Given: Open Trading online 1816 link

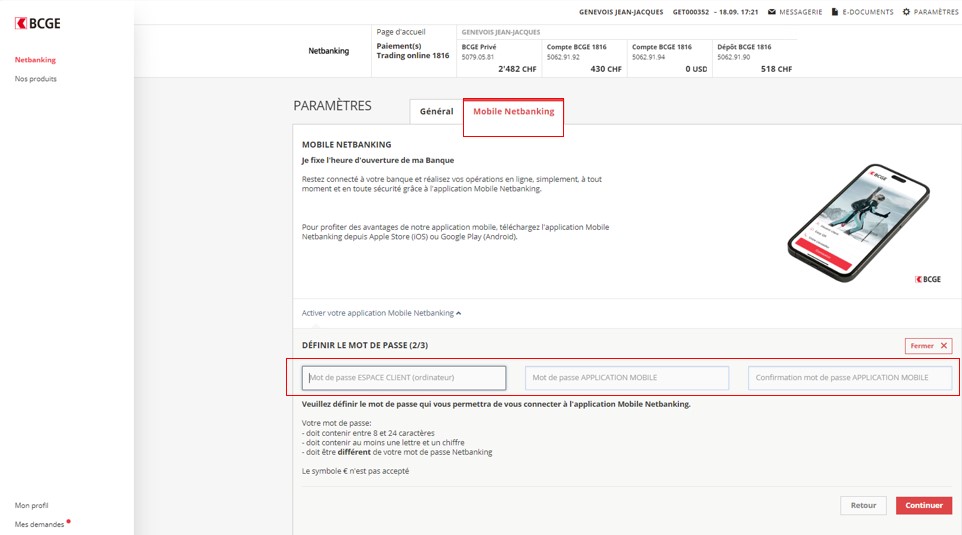Looking at the screenshot, I should tap(413, 55).
